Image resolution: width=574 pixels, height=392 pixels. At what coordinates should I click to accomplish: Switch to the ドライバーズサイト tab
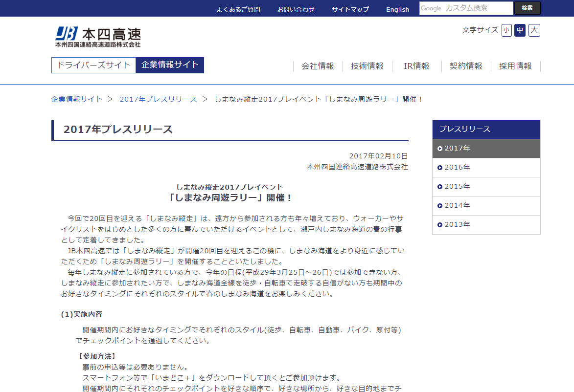click(94, 65)
